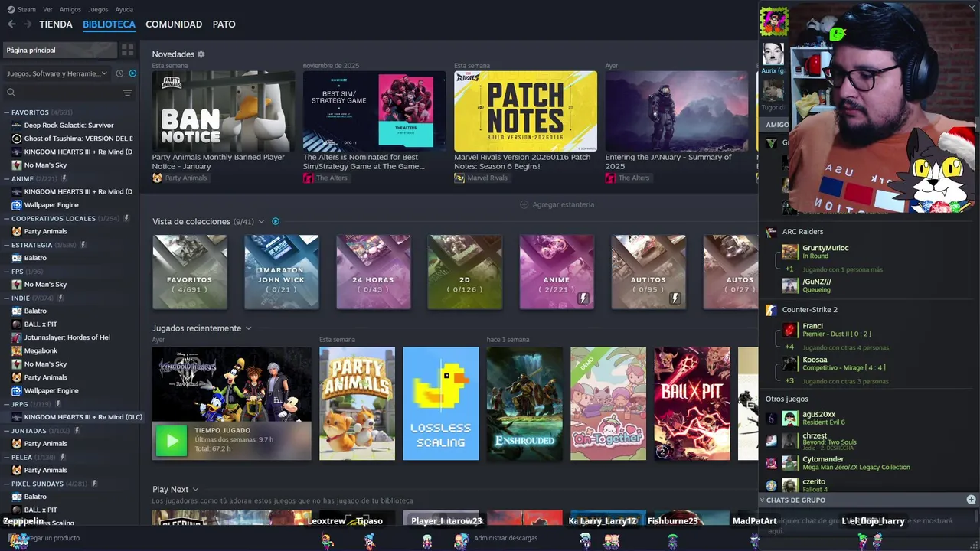This screenshot has height=551, width=980.
Task: Open 1MARATON JOHN WICK collection tile
Action: (281, 272)
